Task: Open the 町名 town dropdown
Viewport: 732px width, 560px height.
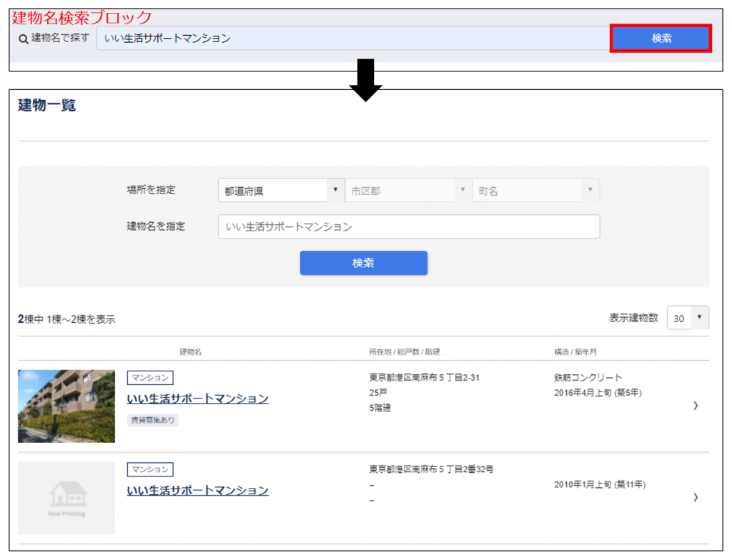Action: (x=535, y=191)
